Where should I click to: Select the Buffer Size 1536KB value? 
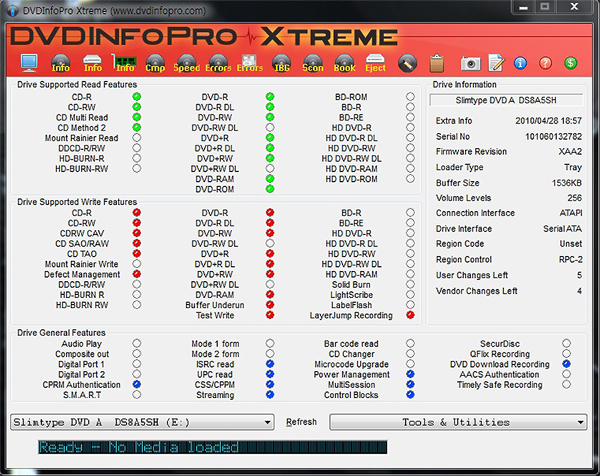567,183
